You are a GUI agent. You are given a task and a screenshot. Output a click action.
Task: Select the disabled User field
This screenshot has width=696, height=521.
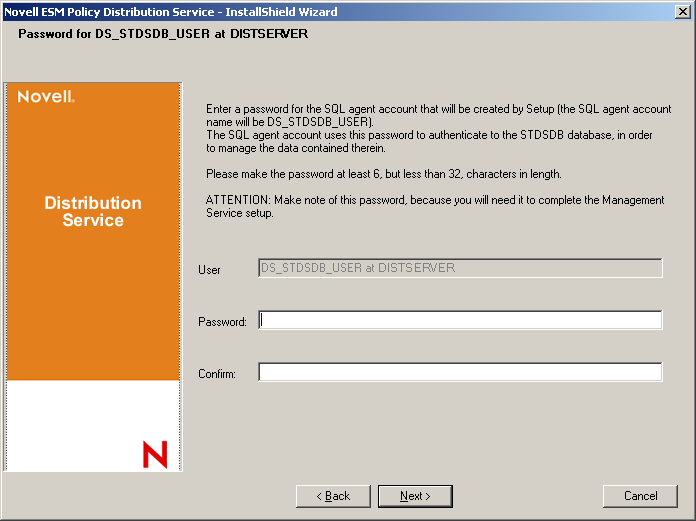[x=460, y=268]
